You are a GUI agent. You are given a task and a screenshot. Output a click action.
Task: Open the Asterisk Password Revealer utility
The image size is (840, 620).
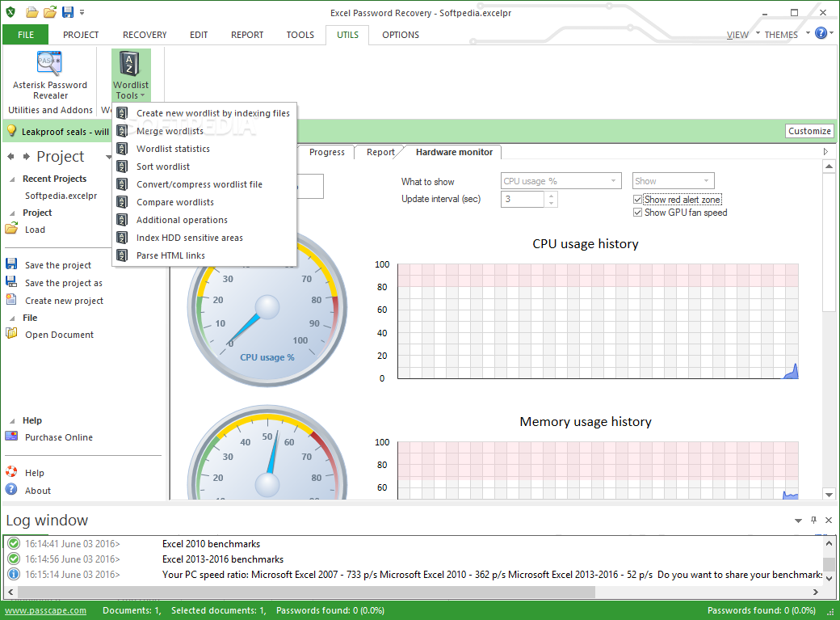coord(50,75)
